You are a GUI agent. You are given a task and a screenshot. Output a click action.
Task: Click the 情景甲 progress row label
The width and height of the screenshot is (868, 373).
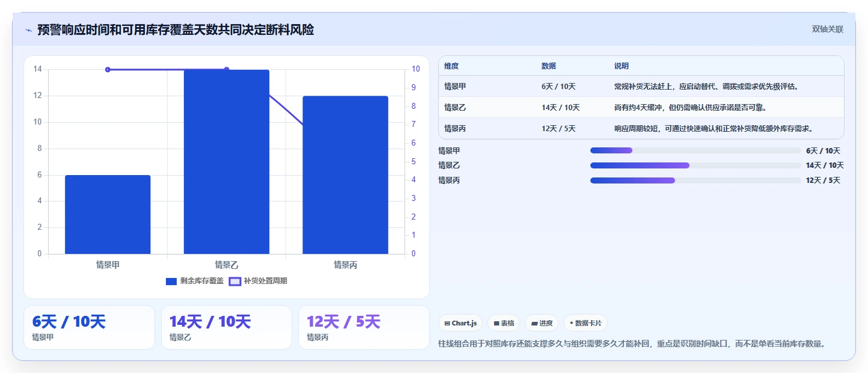[449, 150]
